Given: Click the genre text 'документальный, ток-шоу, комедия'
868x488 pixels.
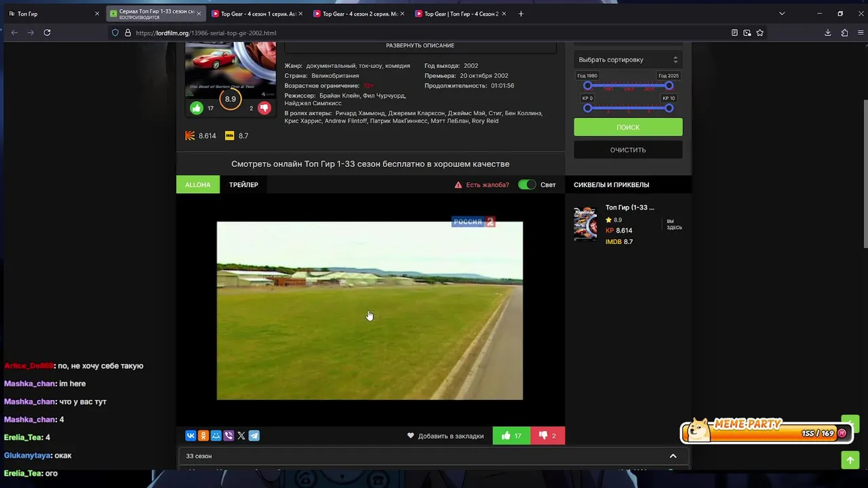Looking at the screenshot, I should tap(358, 66).
